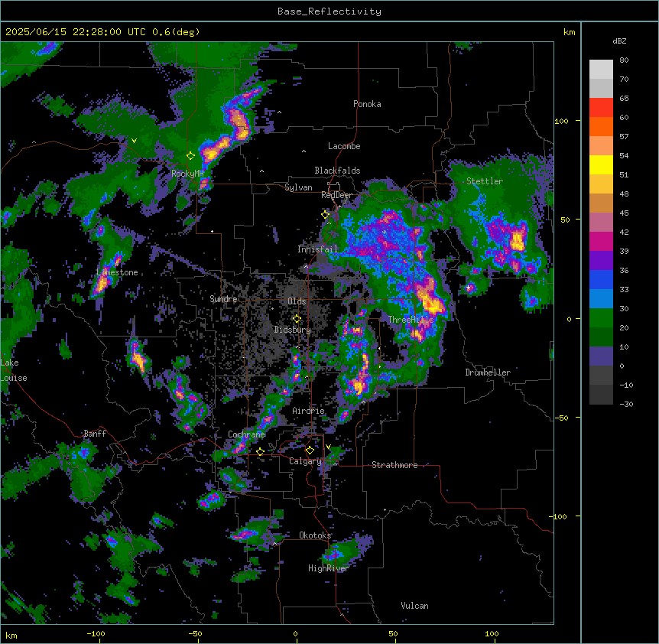This screenshot has height=644, width=659.
Task: Click the yellow diamond marker above Calgary label
Action: 310,450
